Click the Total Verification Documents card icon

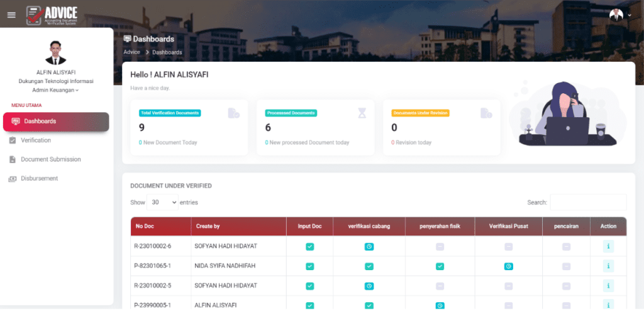233,113
